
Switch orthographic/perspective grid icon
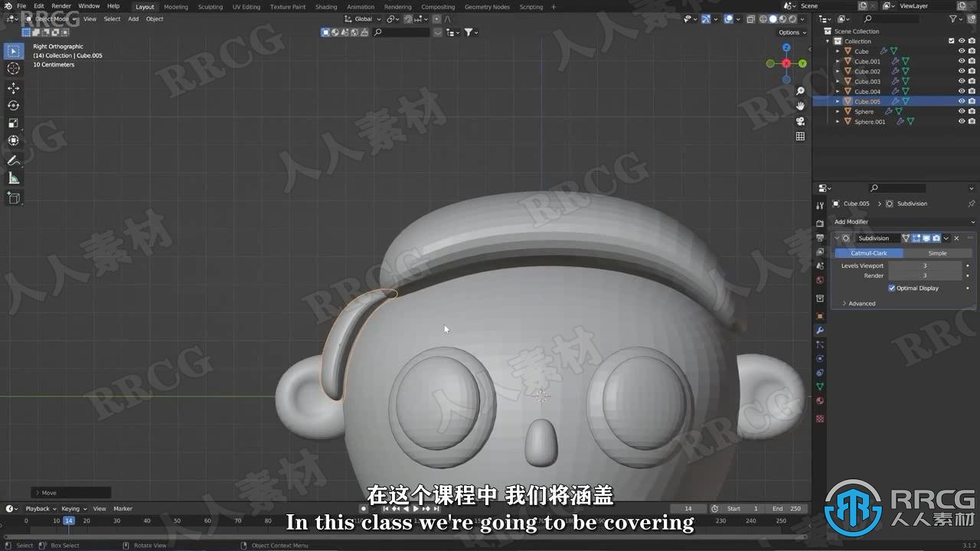[x=800, y=136]
